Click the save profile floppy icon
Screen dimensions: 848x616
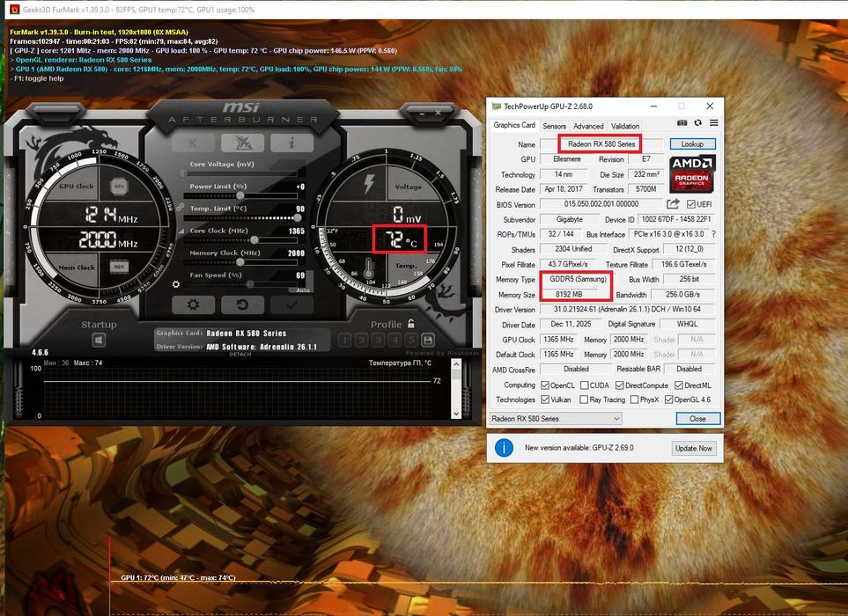428,340
